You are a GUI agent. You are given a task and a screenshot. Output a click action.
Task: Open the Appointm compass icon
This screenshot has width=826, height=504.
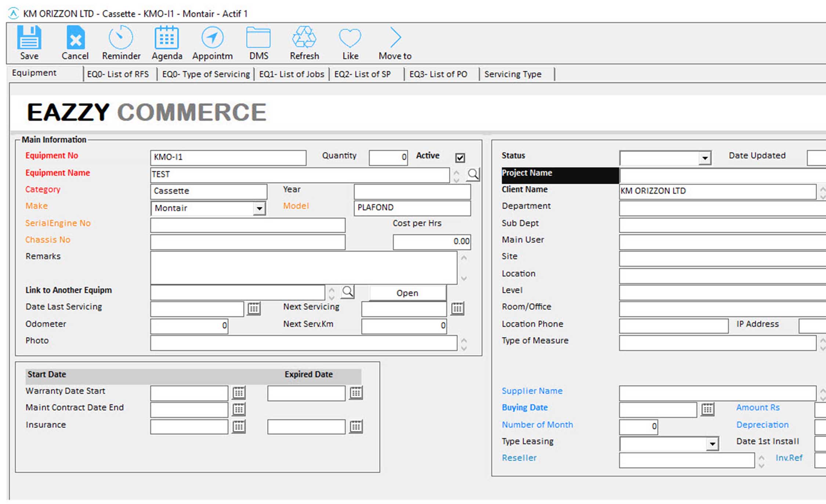(212, 37)
